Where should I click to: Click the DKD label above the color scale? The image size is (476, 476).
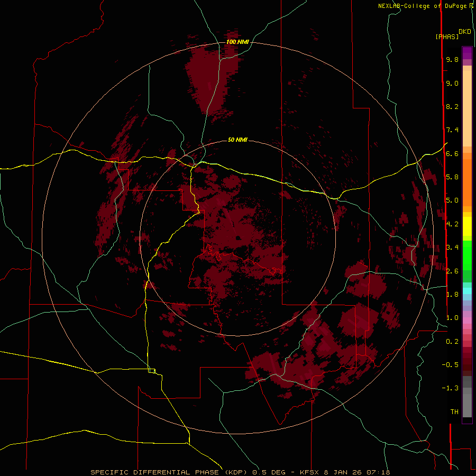click(x=465, y=32)
